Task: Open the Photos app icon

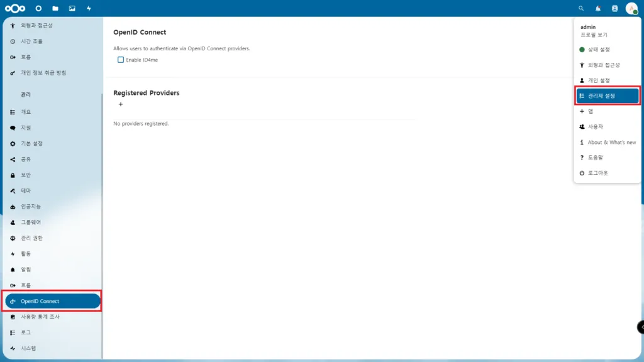Action: 72,8
